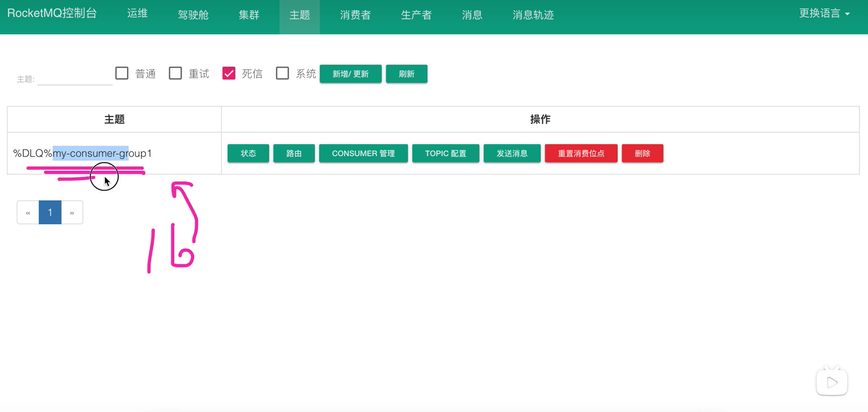
Task: Open the 消息轨迹 tab
Action: (533, 15)
